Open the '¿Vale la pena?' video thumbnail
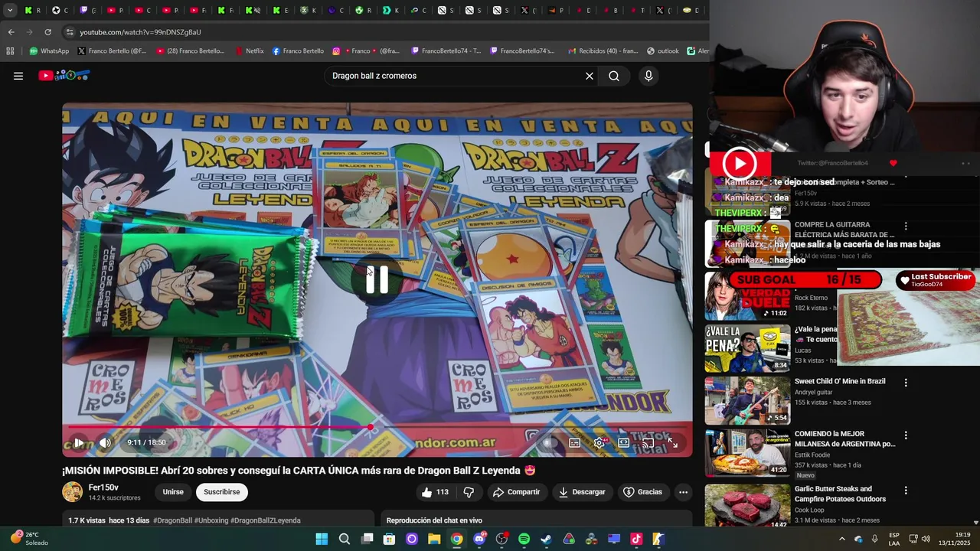This screenshot has height=551, width=980. pyautogui.click(x=747, y=347)
